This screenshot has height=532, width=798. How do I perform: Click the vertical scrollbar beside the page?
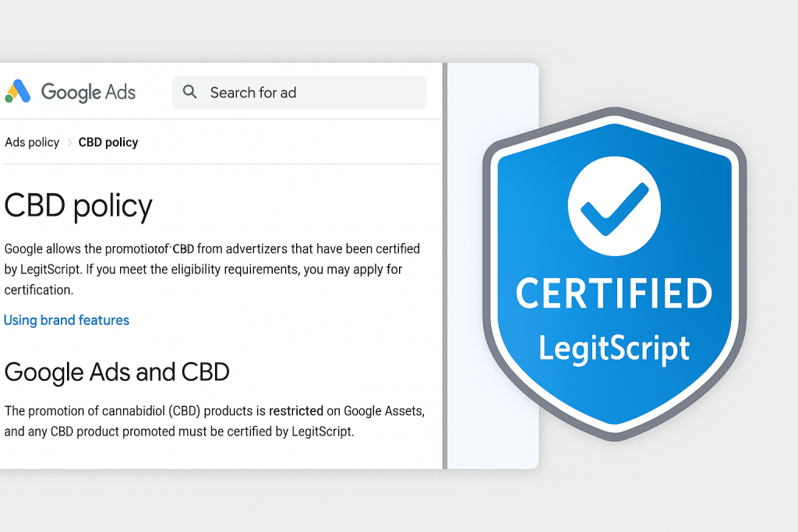445,266
